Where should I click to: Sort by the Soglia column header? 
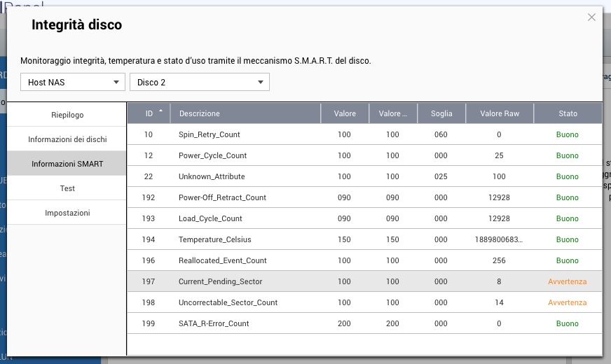pyautogui.click(x=441, y=113)
